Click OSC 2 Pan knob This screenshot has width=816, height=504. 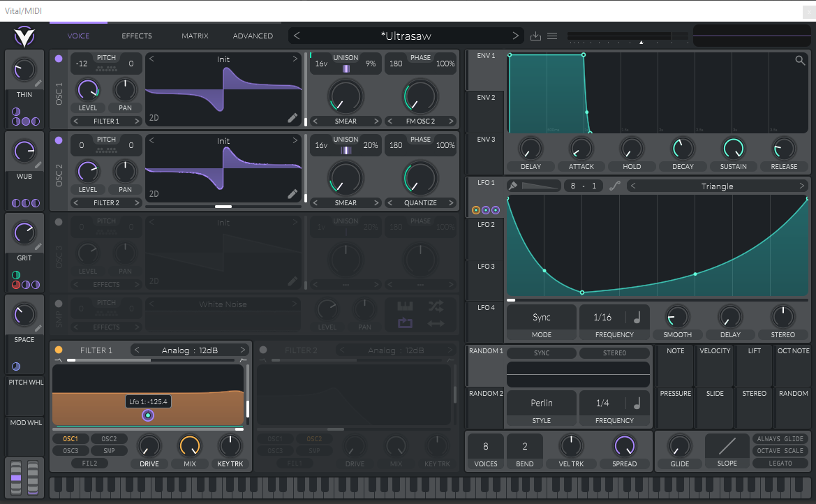pos(125,172)
